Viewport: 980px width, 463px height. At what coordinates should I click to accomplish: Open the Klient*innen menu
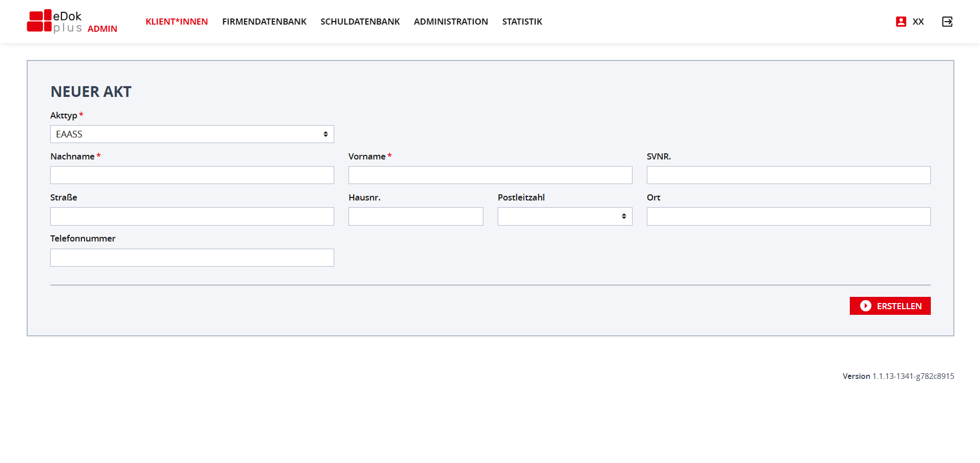(176, 22)
